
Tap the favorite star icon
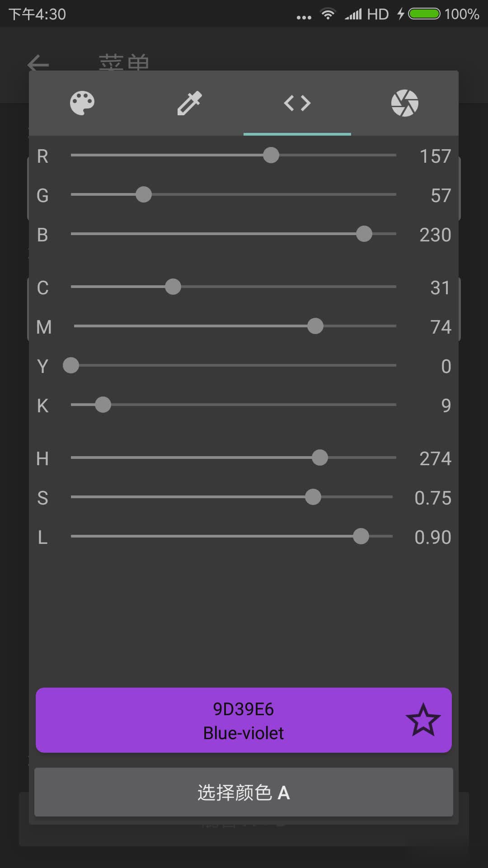pos(423,720)
